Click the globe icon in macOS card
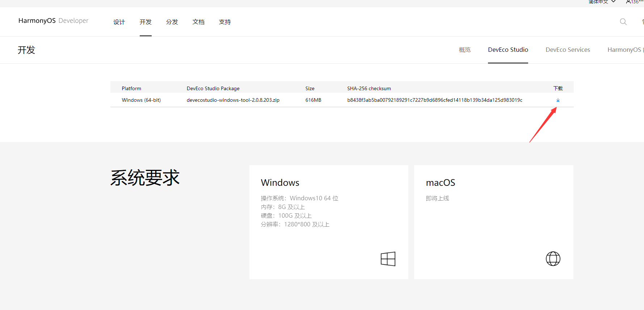Screen dimensions: 644x310 (x=553, y=259)
